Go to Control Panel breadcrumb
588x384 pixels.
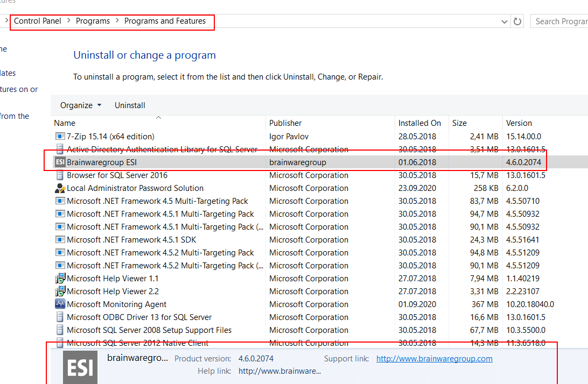[38, 21]
